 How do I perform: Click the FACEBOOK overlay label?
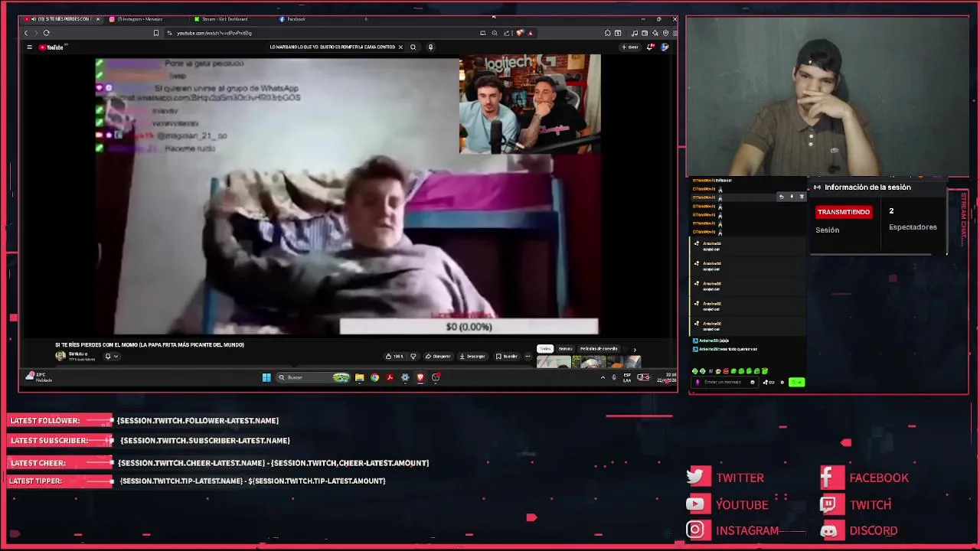[879, 478]
